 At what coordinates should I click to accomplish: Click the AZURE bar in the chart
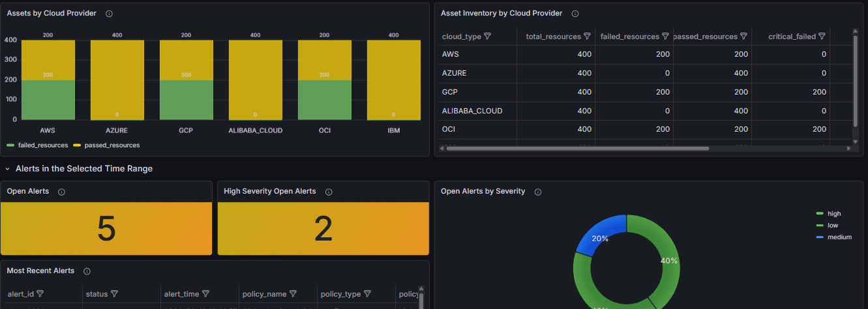tap(117, 80)
